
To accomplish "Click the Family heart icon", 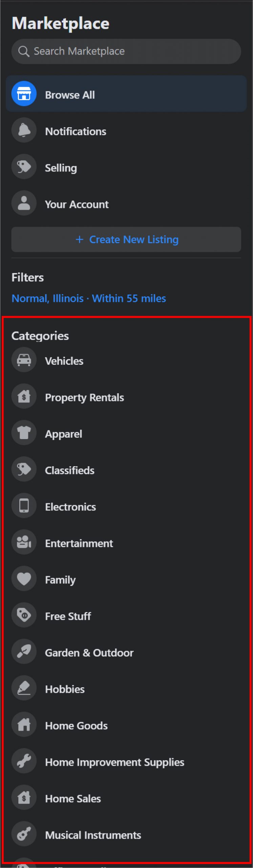I will point(24,578).
